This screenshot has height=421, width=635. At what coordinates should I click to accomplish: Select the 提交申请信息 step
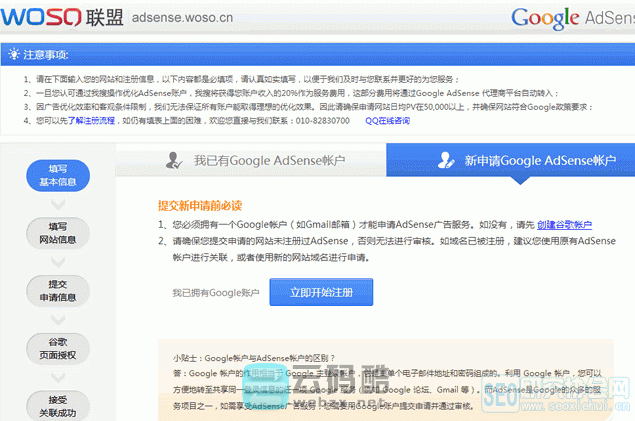pos(58,291)
